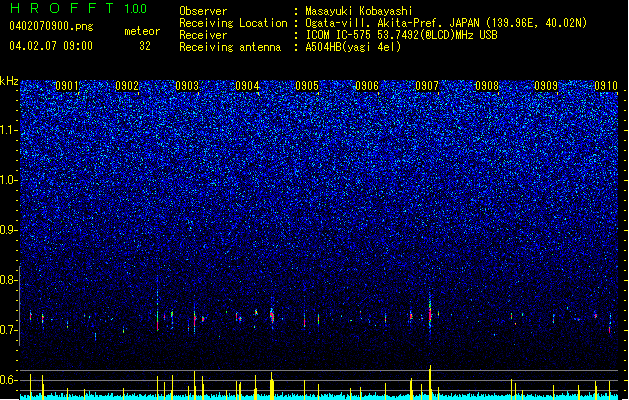Click the 0903 time marker

(x=187, y=86)
